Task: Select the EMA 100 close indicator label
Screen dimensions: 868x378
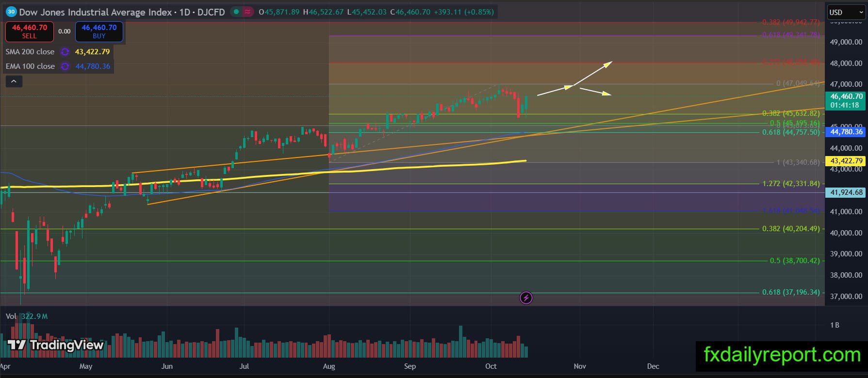Action: coord(30,66)
